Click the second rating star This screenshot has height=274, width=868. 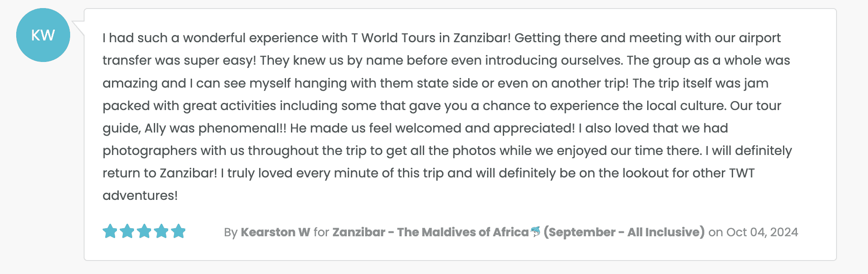coord(127,231)
